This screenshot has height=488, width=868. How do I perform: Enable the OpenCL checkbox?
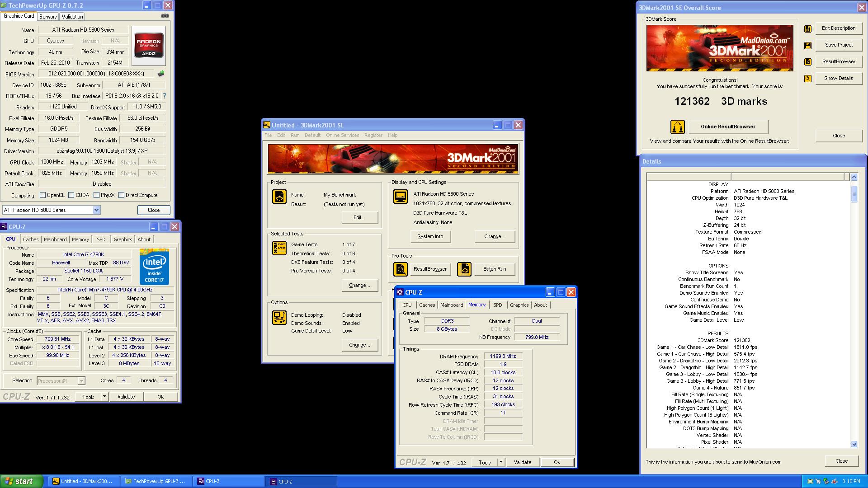[x=43, y=195]
